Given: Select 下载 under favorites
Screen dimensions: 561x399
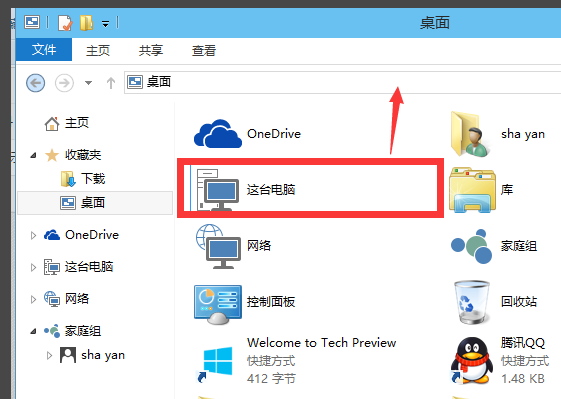Looking at the screenshot, I should (x=93, y=179).
